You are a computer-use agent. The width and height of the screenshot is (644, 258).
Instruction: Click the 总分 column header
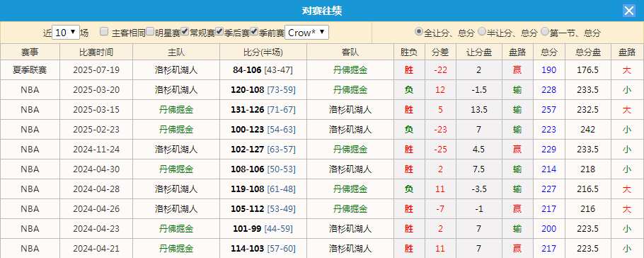click(549, 52)
